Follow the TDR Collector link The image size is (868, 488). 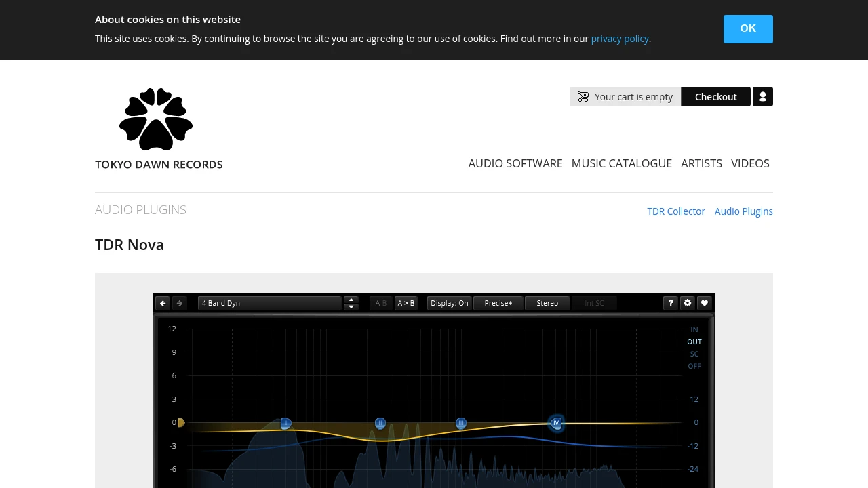click(676, 211)
